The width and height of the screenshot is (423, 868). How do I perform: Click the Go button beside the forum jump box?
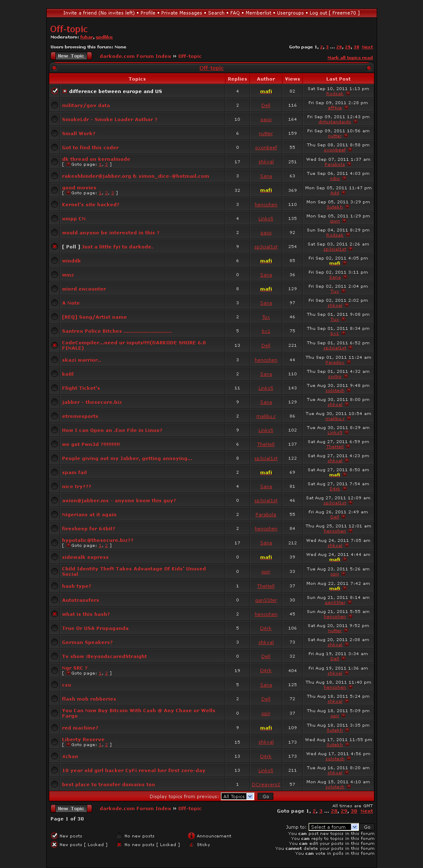(367, 827)
